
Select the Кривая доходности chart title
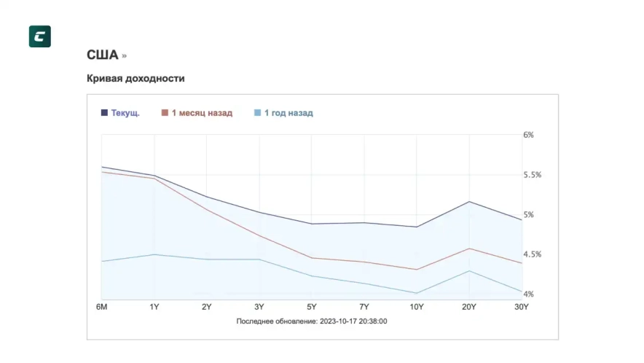136,78
